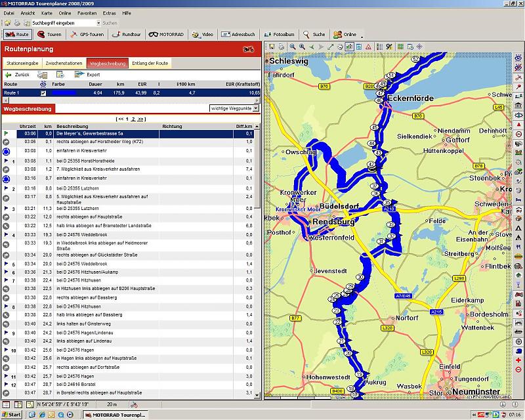This screenshot has width=525, height=420.
Task: Switch to the Zwischenstationen tab
Action: coord(64,63)
